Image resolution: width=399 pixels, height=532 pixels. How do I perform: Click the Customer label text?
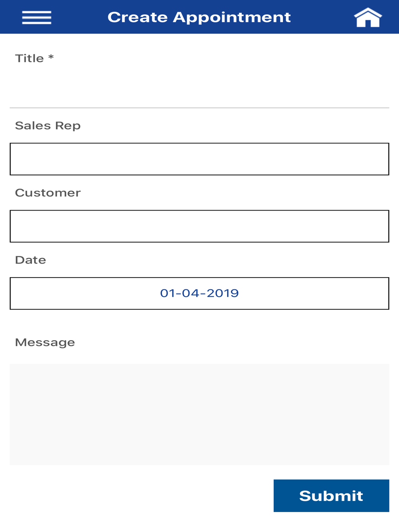click(x=48, y=193)
